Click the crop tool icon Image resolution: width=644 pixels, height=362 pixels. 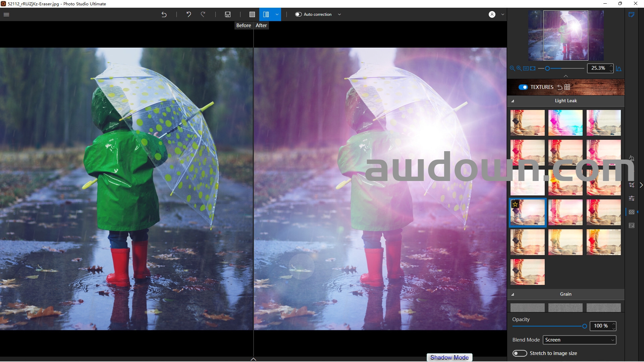click(632, 185)
